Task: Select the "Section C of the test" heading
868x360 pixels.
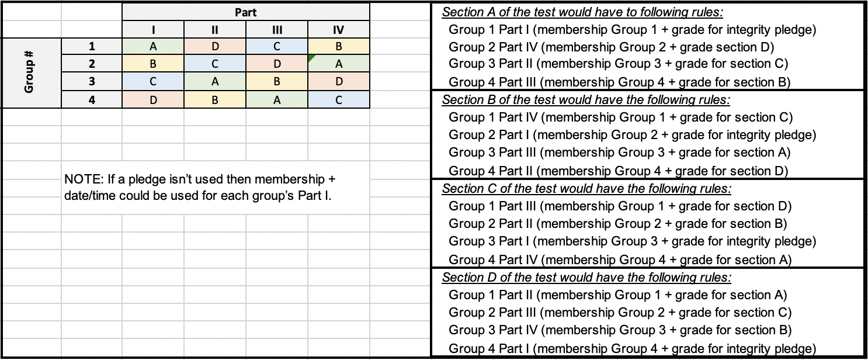Action: 586,189
